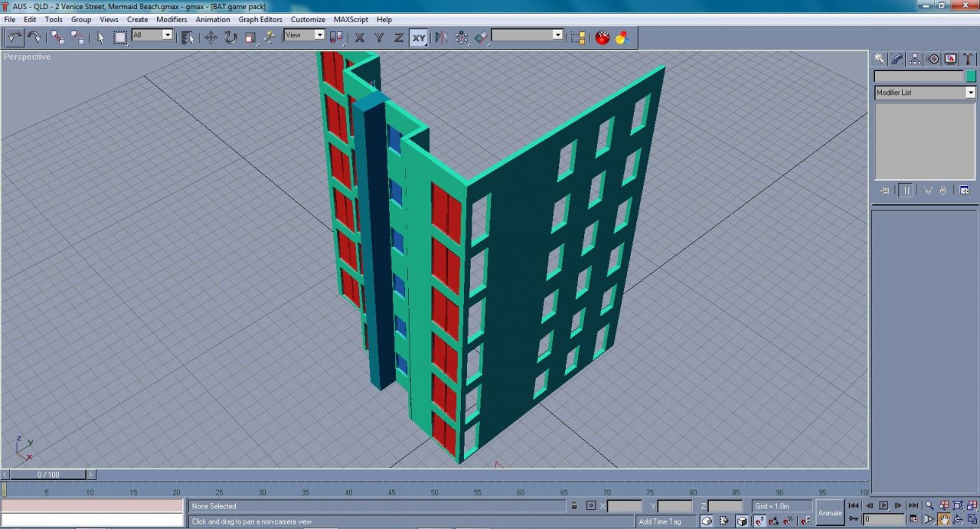Toggle the Angle Snap button
The image size is (980, 529).
point(774,521)
